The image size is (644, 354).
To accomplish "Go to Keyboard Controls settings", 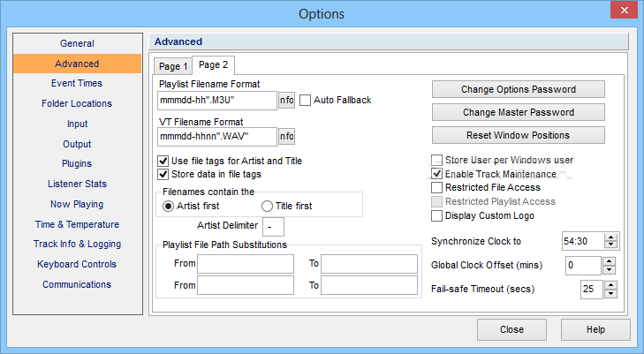I will (77, 264).
